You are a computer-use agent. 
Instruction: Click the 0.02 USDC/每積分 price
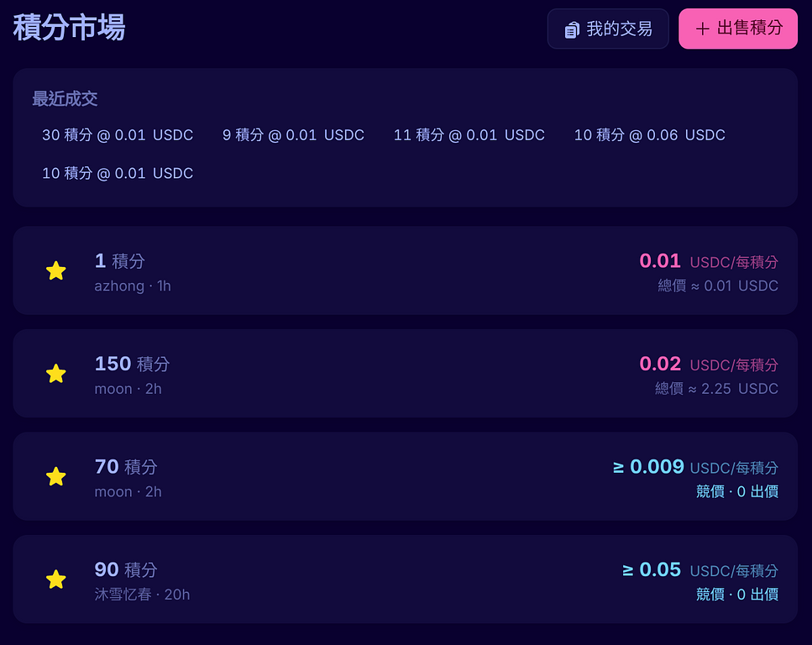tap(708, 364)
